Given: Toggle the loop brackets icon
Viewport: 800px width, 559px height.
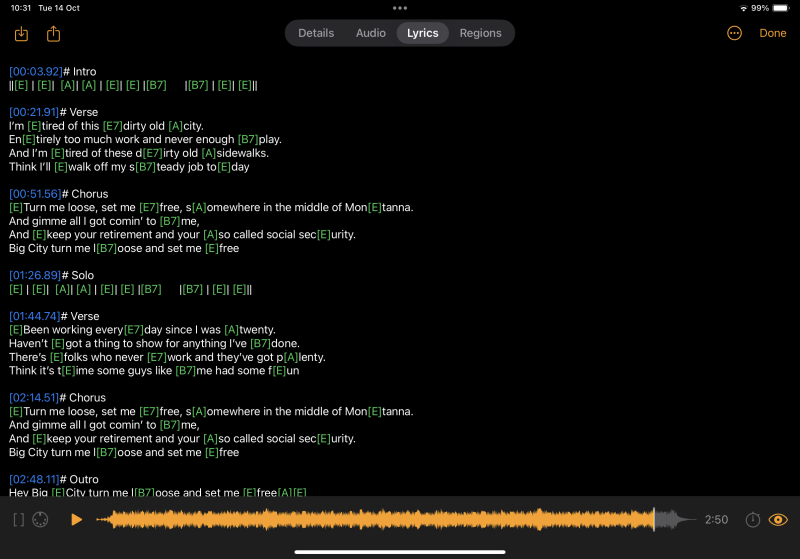Looking at the screenshot, I should pos(18,520).
